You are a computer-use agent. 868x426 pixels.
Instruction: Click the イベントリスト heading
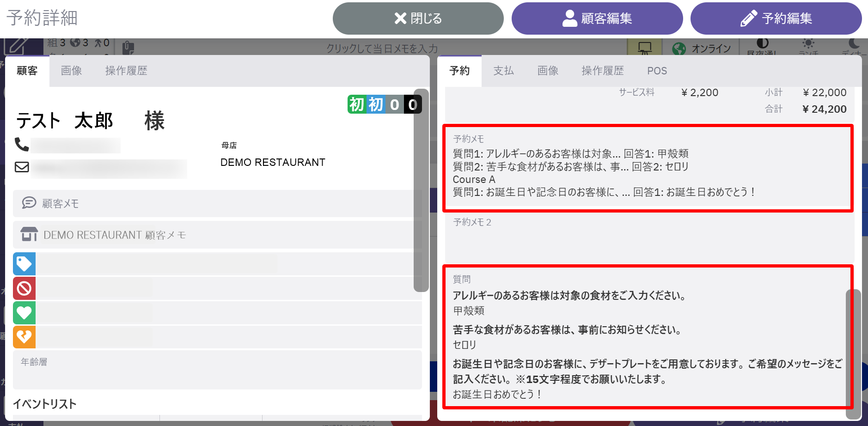[x=45, y=404]
